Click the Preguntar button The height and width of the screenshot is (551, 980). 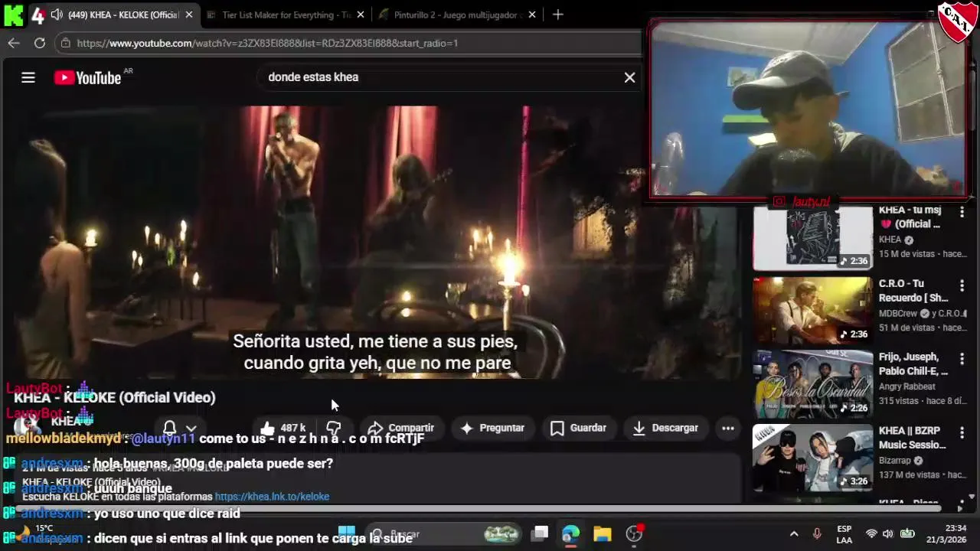point(492,428)
